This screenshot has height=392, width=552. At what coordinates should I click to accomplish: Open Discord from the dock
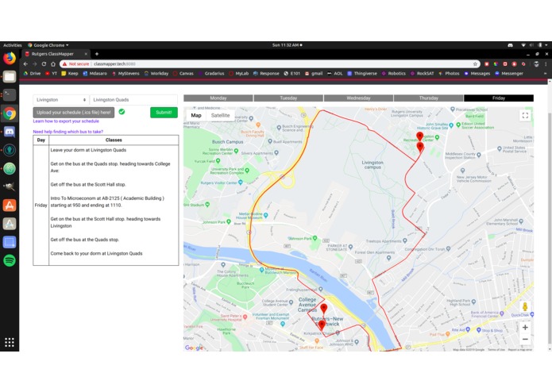coord(10,132)
